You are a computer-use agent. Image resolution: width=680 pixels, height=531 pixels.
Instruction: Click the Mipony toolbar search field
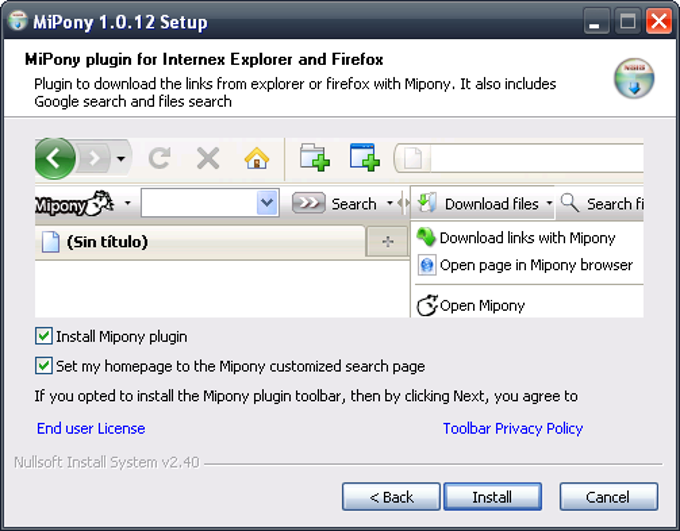(x=199, y=203)
